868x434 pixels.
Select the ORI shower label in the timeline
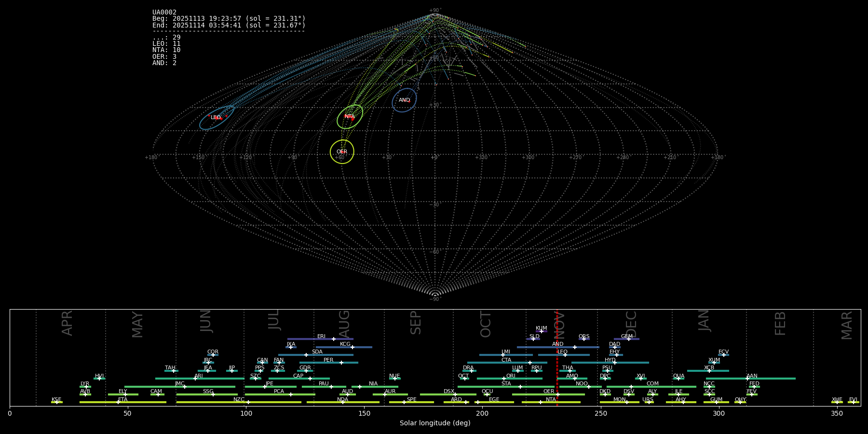pos(511,376)
